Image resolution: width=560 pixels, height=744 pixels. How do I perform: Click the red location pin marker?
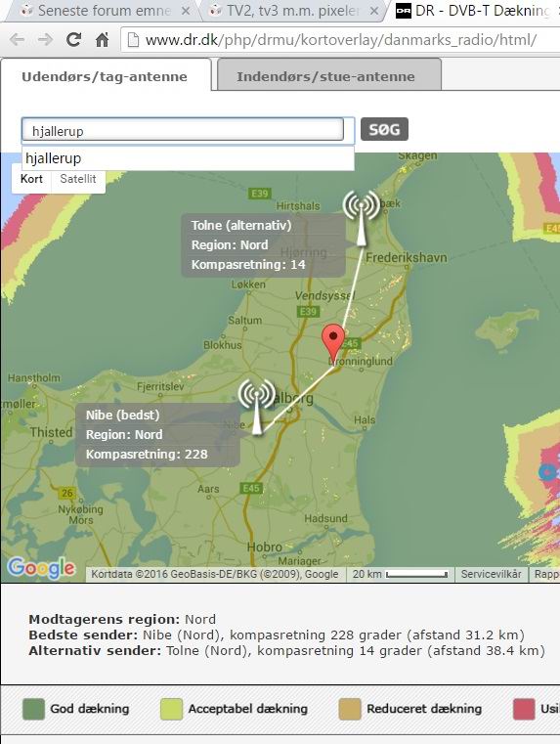pyautogui.click(x=333, y=344)
